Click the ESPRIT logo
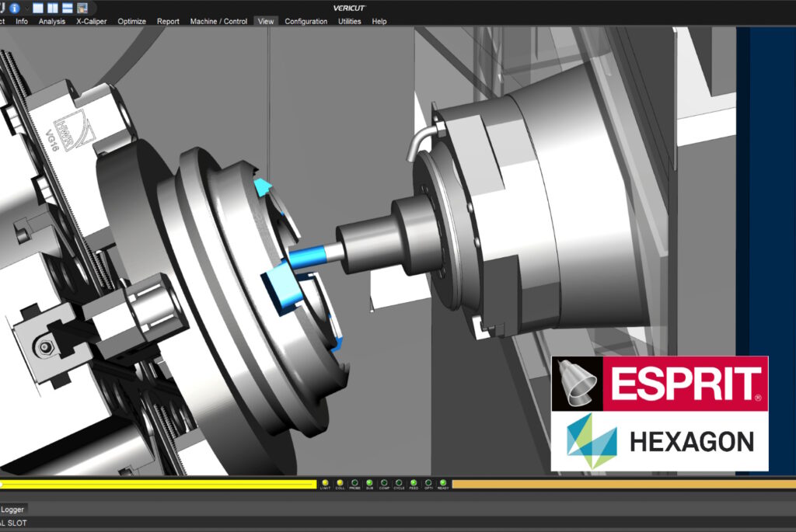Viewport: 796px width, 532px height. [659, 384]
